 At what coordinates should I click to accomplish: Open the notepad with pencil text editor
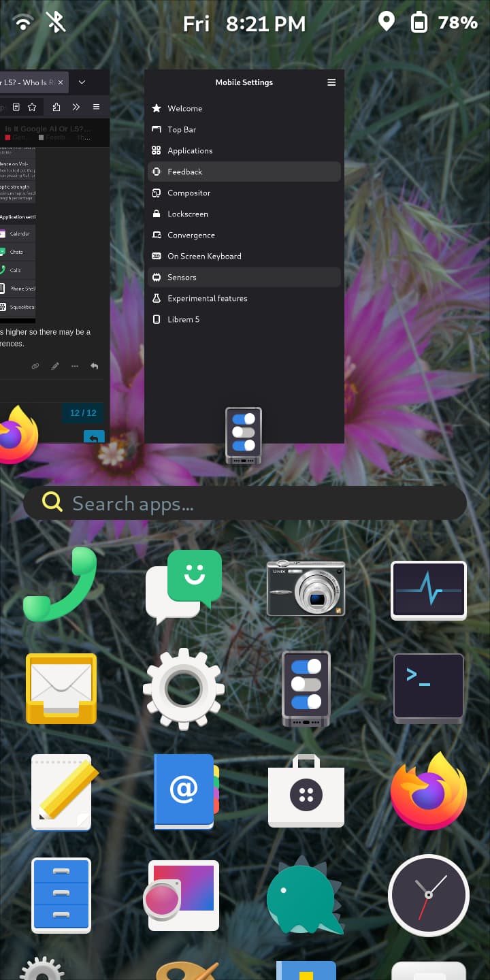pyautogui.click(x=61, y=791)
